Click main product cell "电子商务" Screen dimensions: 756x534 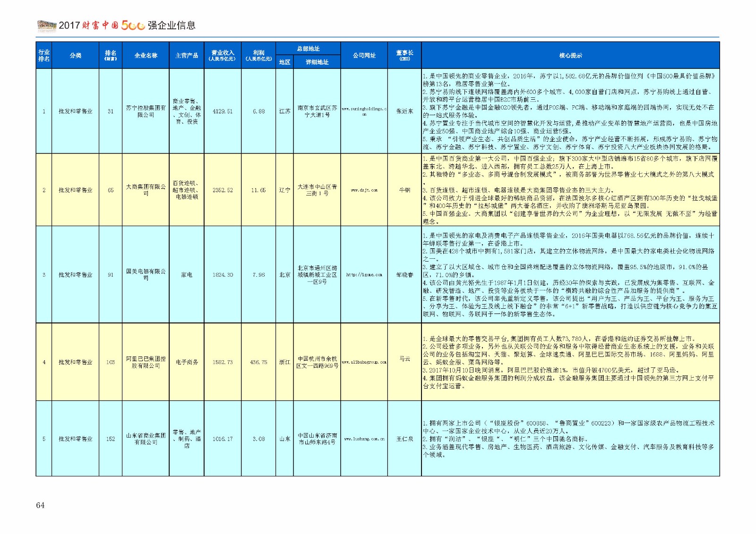coord(187,362)
